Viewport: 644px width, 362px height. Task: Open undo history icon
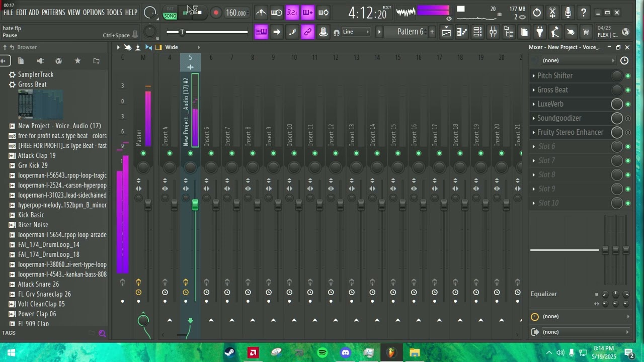click(x=537, y=13)
